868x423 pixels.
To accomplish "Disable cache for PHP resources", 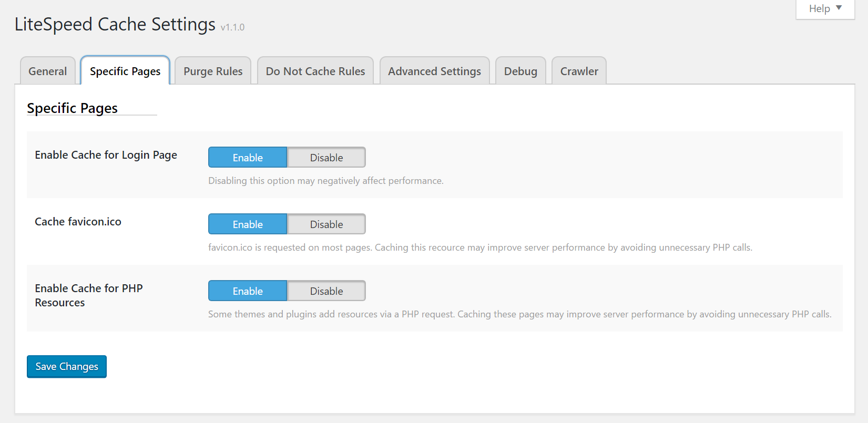I will [x=326, y=291].
